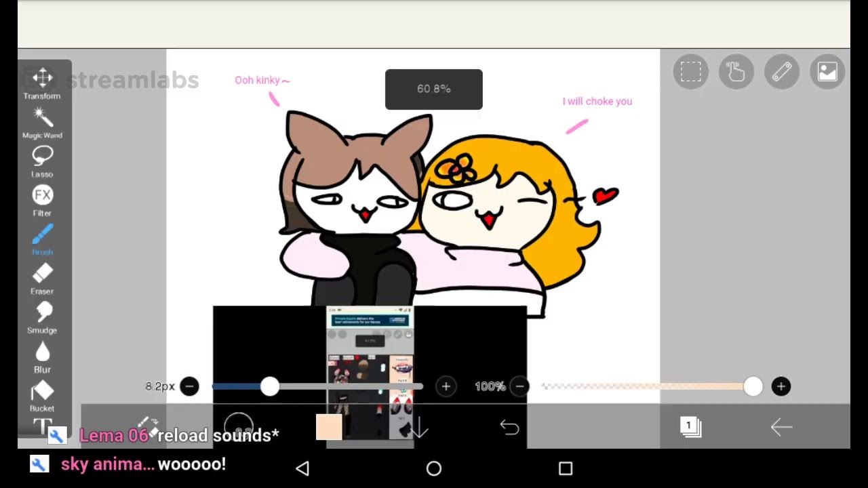
Task: Open the layers panel showing 1
Action: click(x=690, y=427)
